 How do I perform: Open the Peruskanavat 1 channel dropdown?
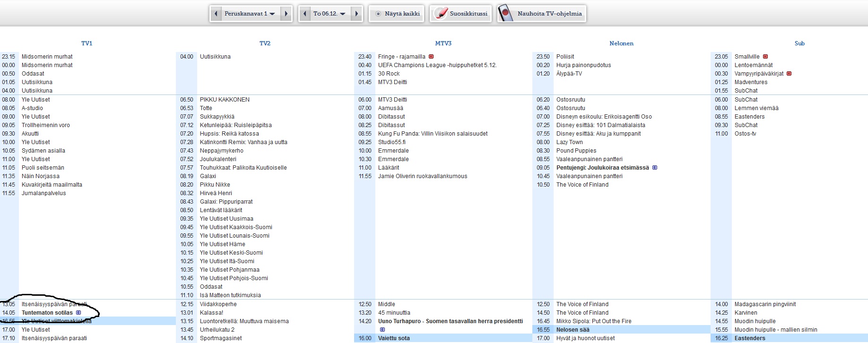[249, 14]
